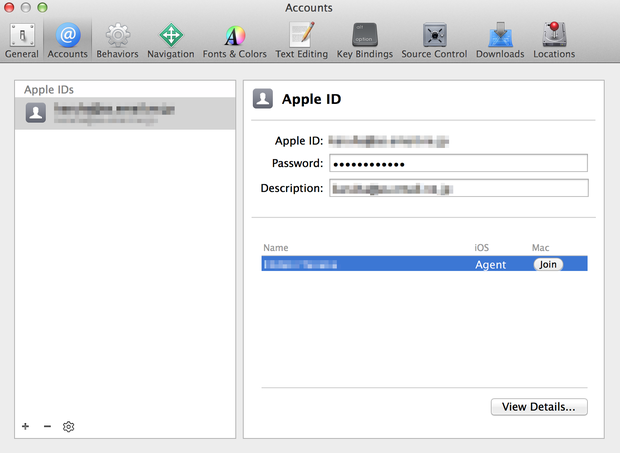The image size is (620, 453).
Task: Open the General preferences pane
Action: click(x=22, y=40)
